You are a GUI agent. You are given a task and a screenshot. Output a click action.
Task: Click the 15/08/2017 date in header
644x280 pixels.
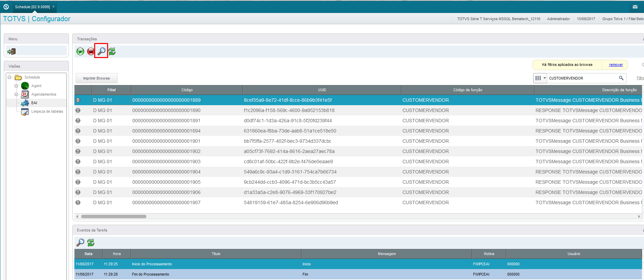click(586, 19)
